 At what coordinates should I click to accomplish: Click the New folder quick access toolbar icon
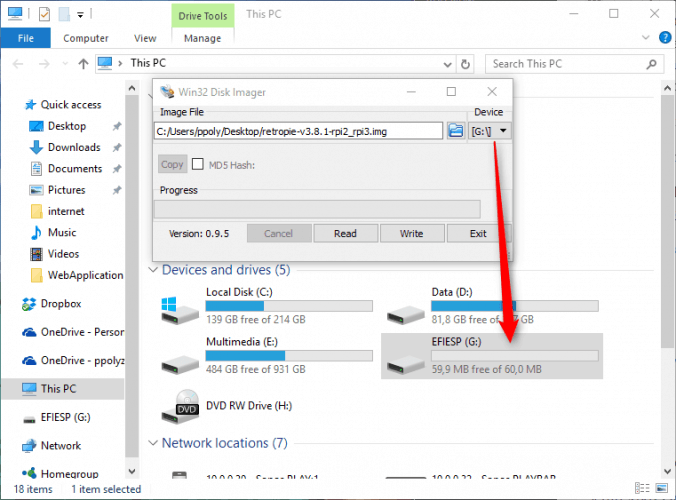pos(64,14)
